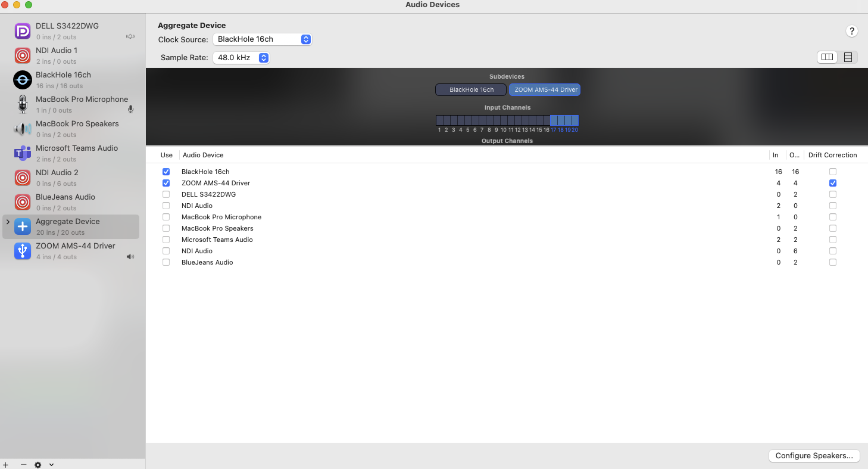Open the Sample Rate dropdown
This screenshot has height=469, width=868.
click(241, 58)
